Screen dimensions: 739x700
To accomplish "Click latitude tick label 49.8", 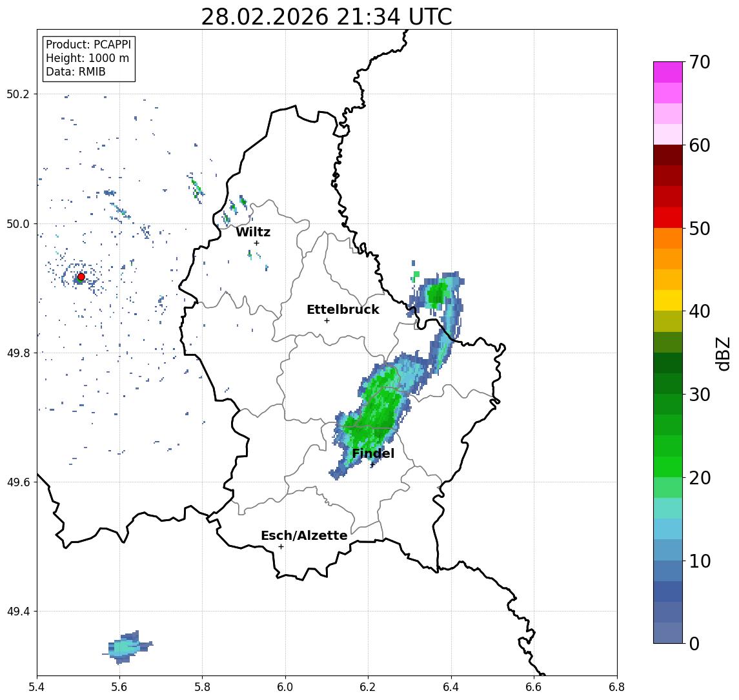I will pyautogui.click(x=17, y=353).
